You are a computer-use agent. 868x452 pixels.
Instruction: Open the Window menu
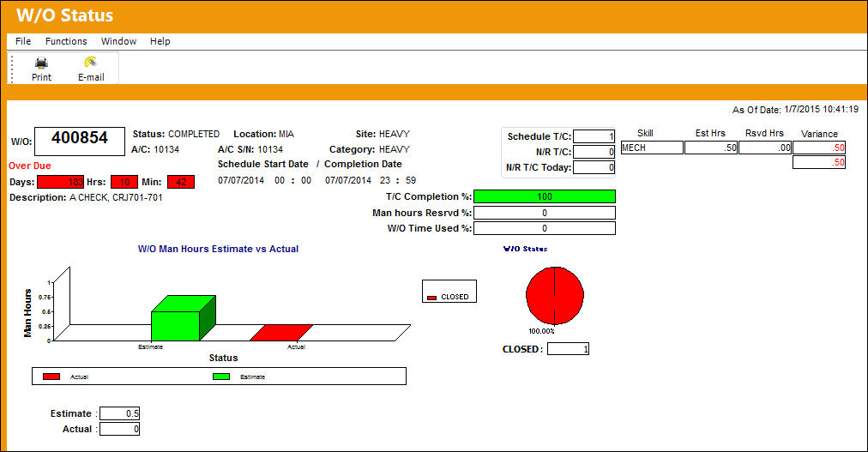coord(118,41)
